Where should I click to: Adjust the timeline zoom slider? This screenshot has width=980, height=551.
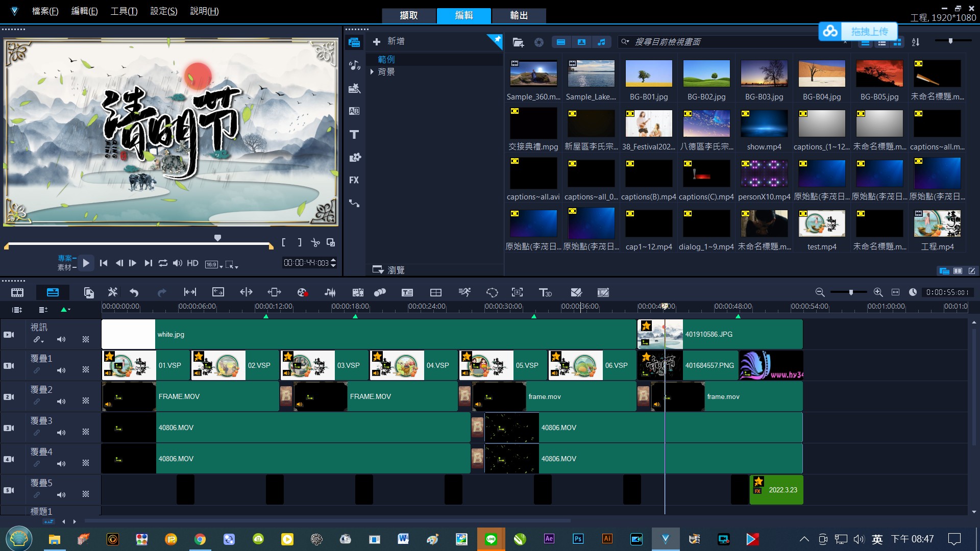[x=851, y=292]
